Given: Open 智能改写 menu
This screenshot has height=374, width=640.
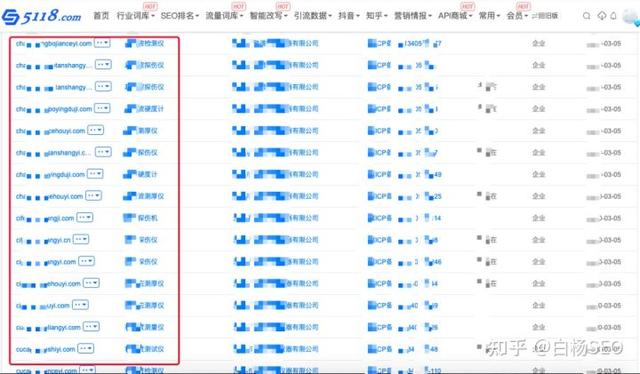Looking at the screenshot, I should (269, 16).
